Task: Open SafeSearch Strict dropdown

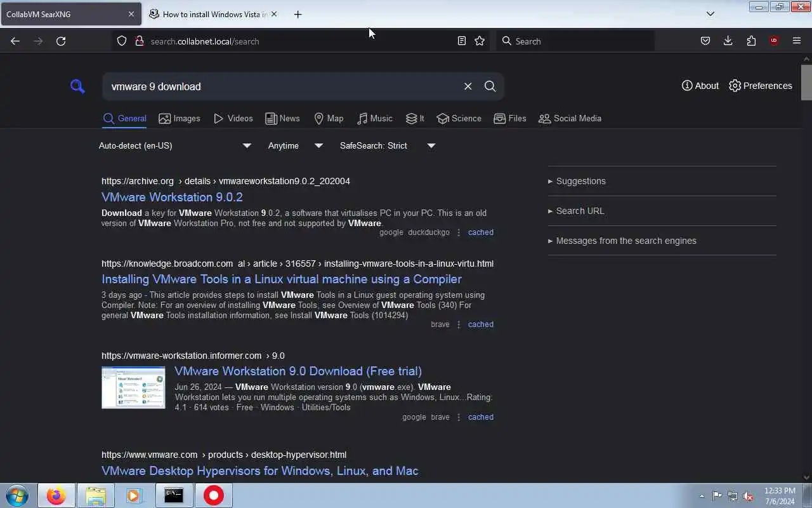Action: click(388, 145)
